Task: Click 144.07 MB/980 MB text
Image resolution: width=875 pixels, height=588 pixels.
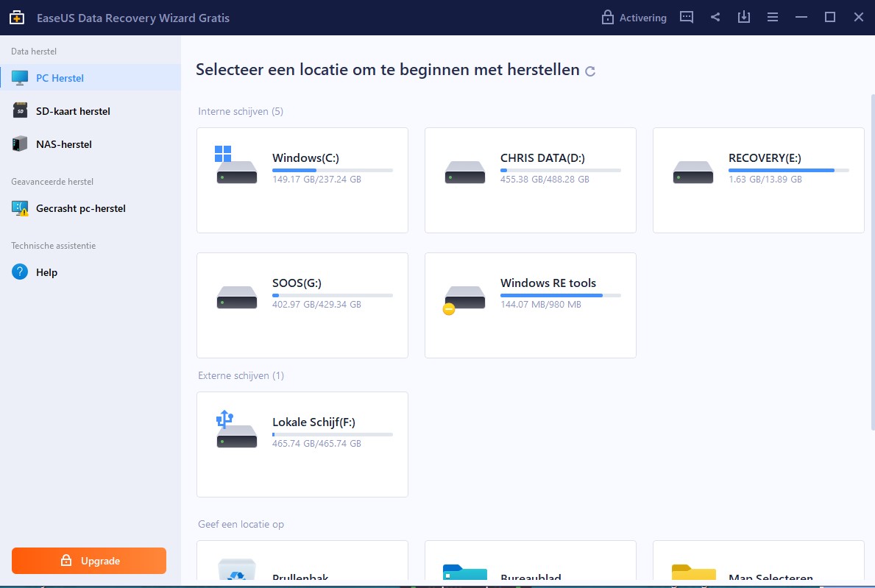Action: 541,304
